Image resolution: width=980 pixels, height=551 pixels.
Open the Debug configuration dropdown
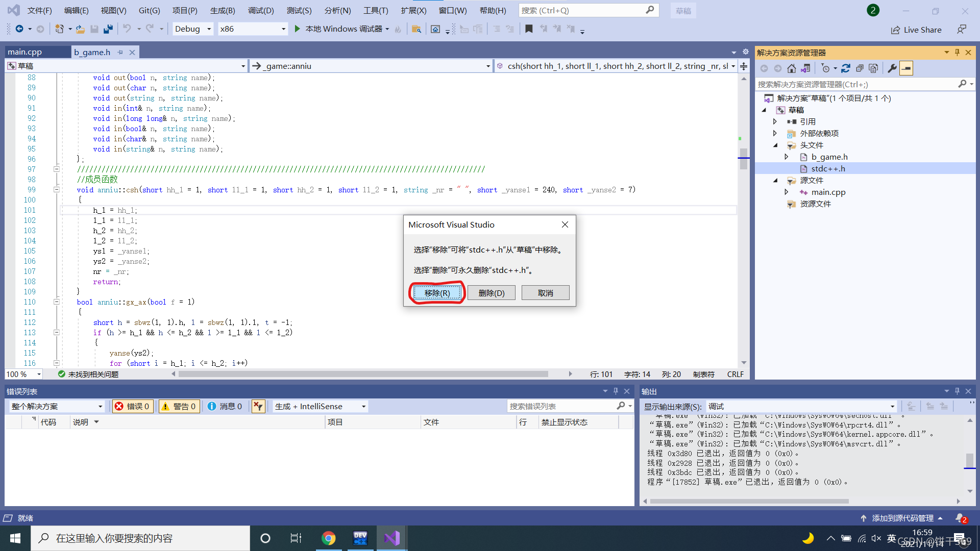(x=192, y=29)
